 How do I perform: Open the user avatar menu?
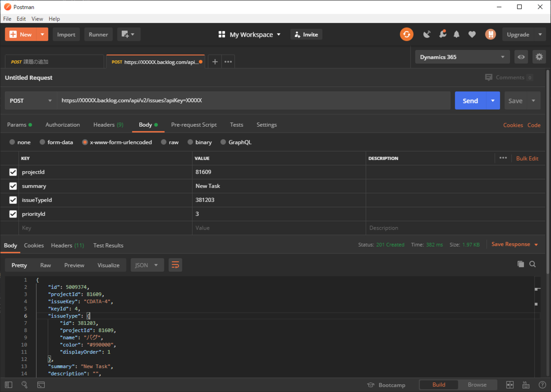tap(490, 34)
